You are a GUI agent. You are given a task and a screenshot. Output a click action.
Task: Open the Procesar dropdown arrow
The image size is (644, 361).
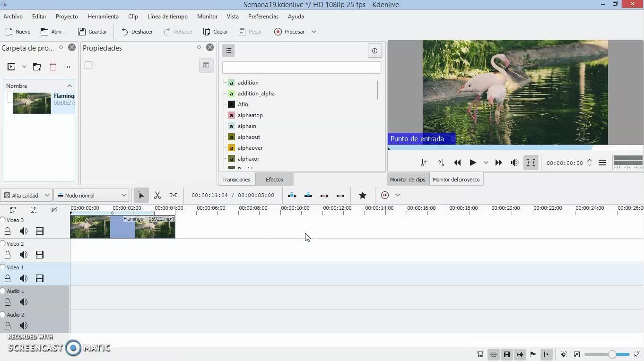pyautogui.click(x=313, y=32)
